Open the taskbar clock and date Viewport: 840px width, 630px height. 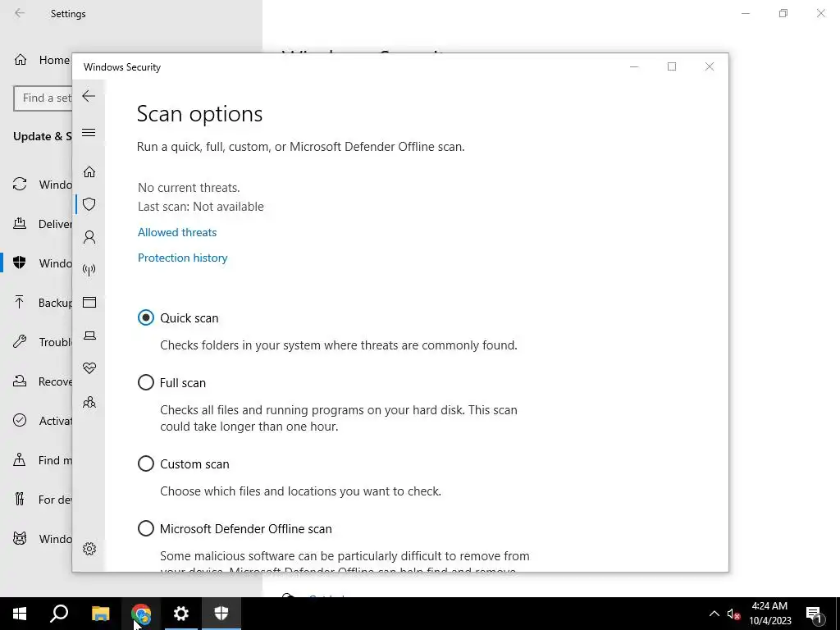(x=769, y=614)
